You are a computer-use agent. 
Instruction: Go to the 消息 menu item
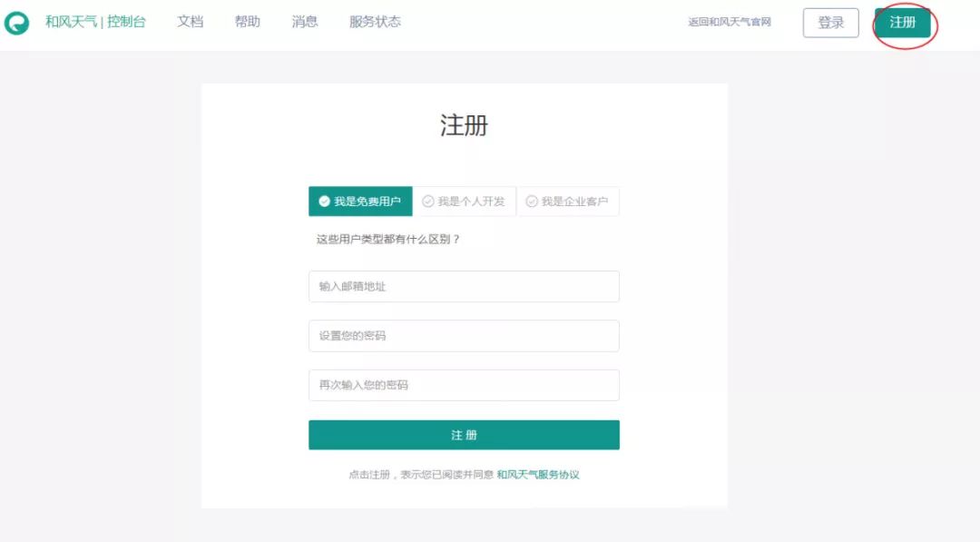[x=304, y=22]
